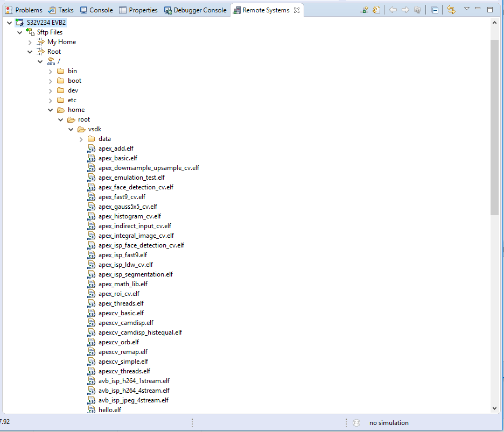
Task: Click the bin folder icon
Action: (61, 71)
